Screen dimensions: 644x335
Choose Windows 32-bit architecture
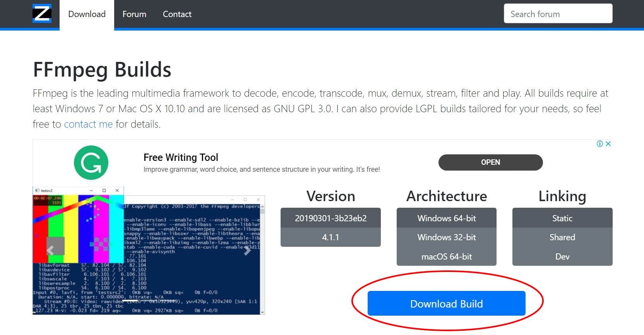447,237
